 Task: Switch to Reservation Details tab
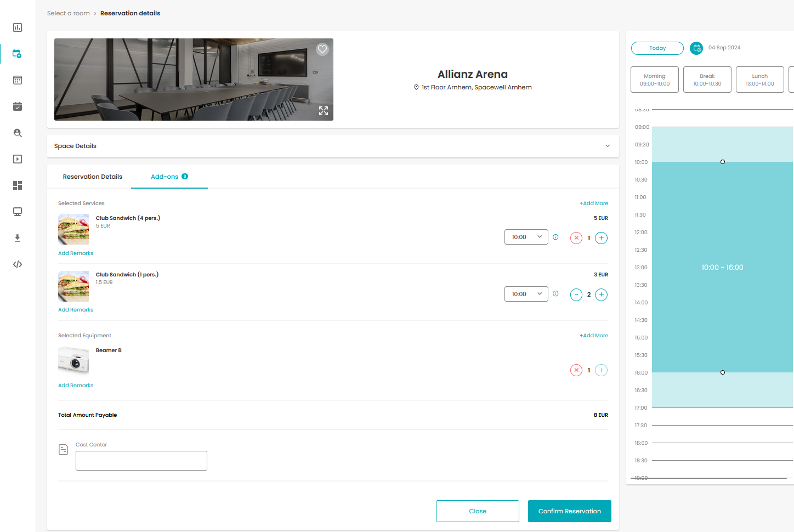pos(93,177)
